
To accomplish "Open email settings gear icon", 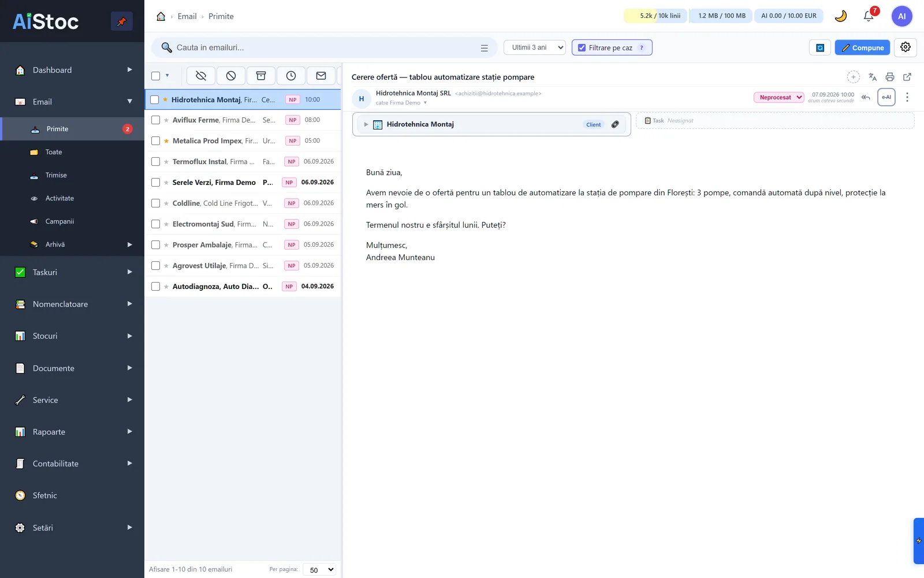I will 906,47.
